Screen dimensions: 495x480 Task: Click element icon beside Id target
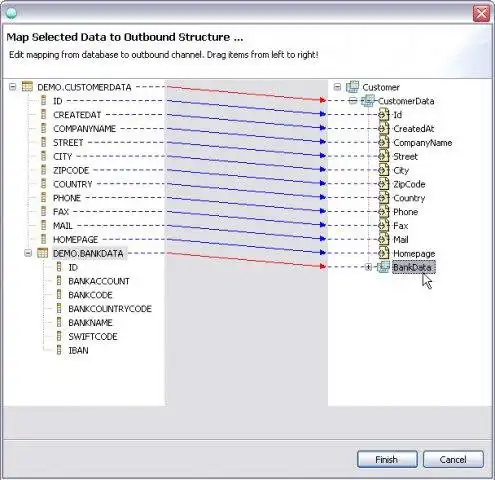tap(384, 115)
